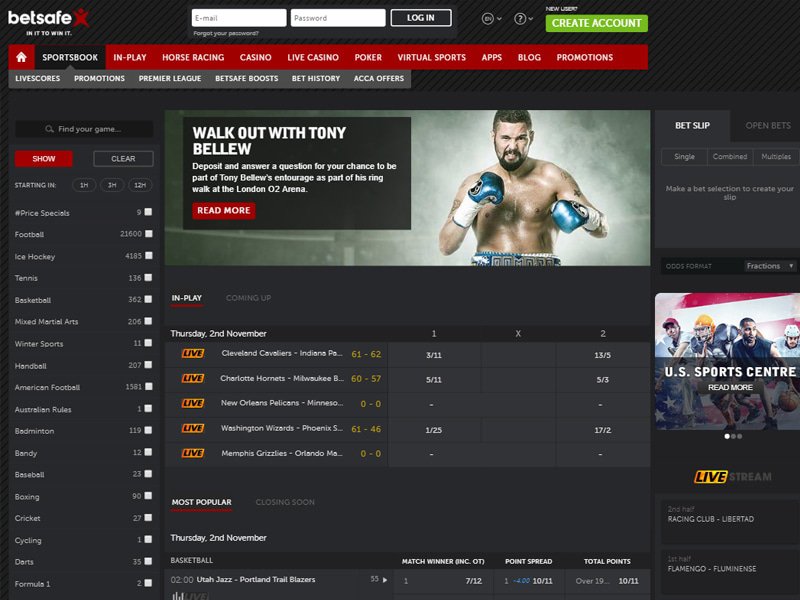This screenshot has width=800, height=600.
Task: Click the Find your game search box
Action: point(84,129)
